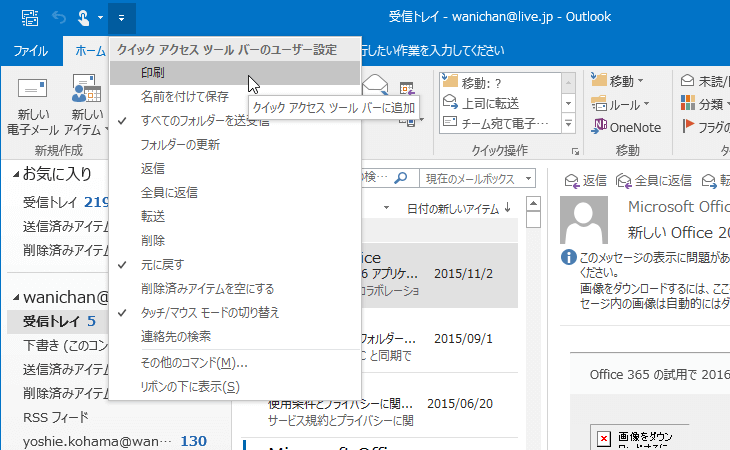Image resolution: width=730 pixels, height=450 pixels.
Task: Click 新しい電子メール button
Action: coord(32,105)
